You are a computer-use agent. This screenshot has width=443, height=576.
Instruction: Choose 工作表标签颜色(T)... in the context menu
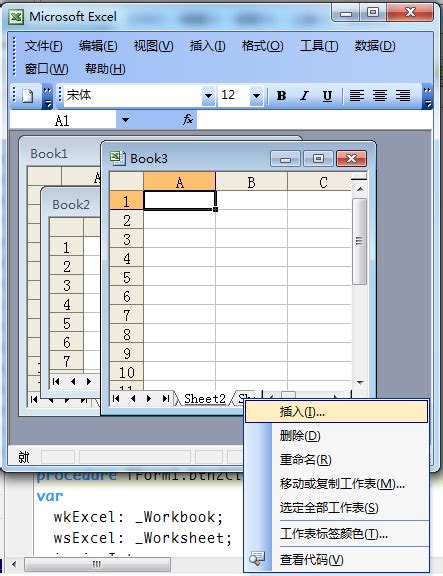(x=336, y=533)
